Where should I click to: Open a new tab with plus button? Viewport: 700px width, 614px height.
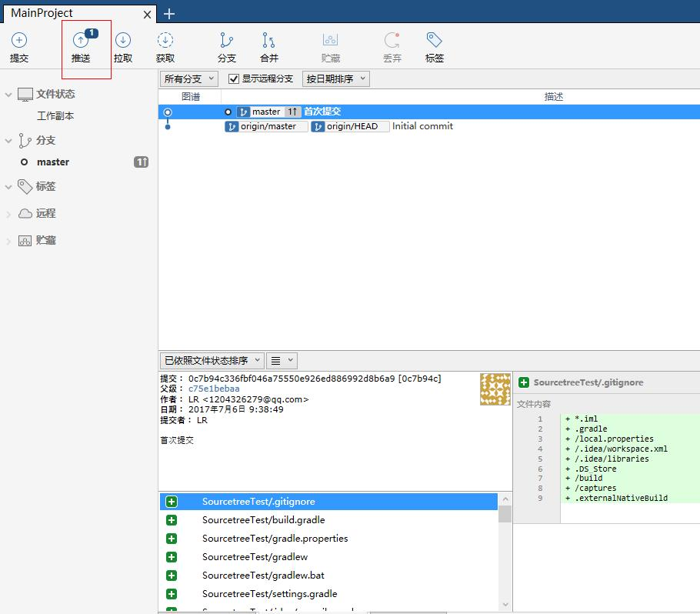pyautogui.click(x=169, y=14)
